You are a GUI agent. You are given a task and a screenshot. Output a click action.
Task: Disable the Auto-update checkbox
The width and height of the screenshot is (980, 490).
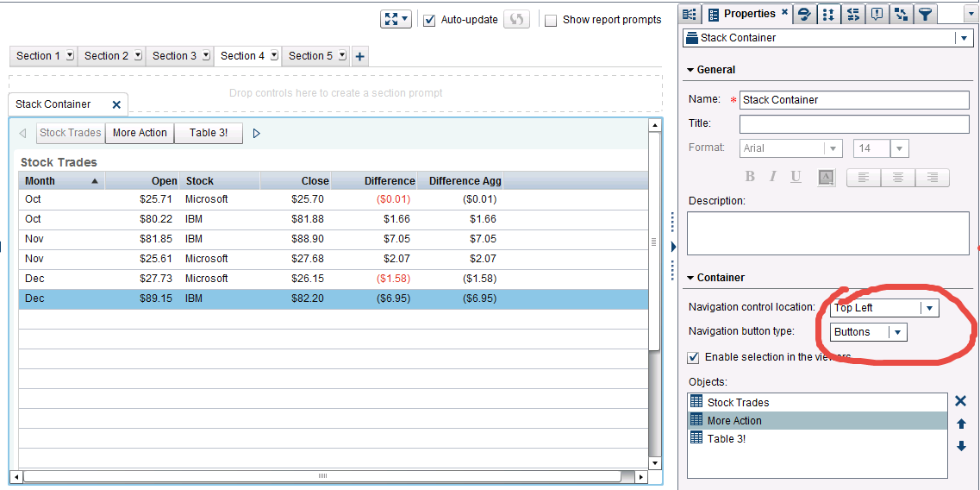[429, 20]
